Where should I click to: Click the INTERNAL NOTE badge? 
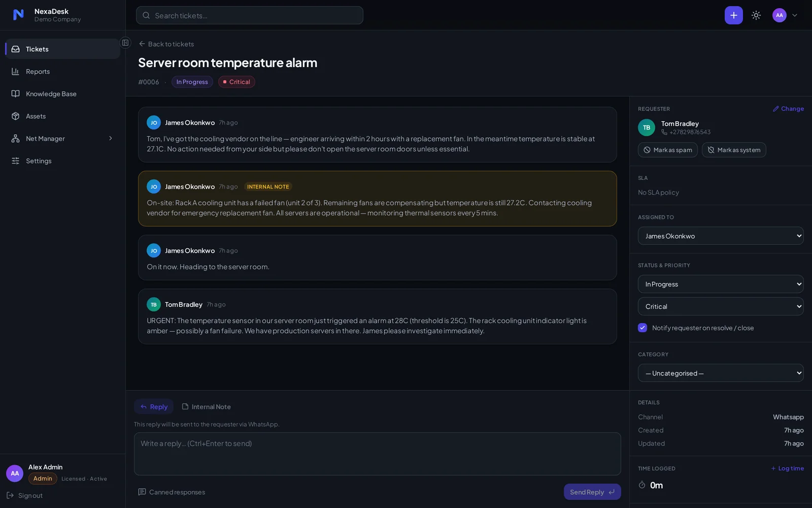click(x=268, y=186)
